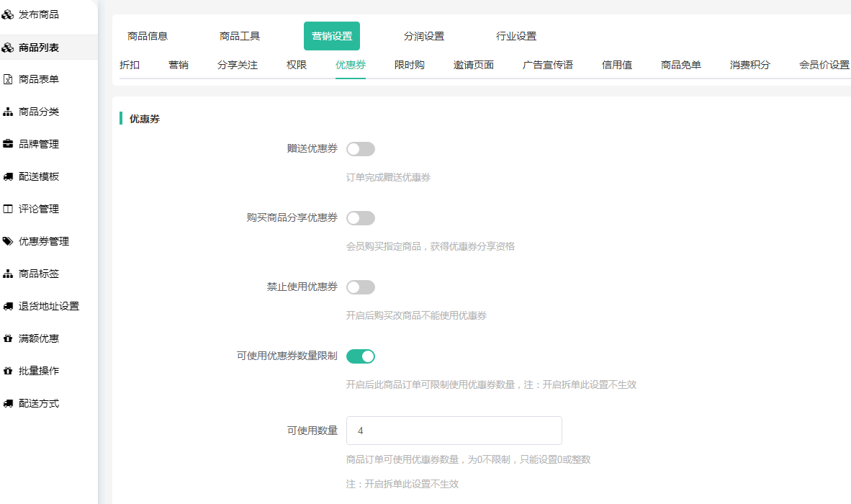Click the 商品表单 spreadsheet icon
851x504 pixels.
pos(8,79)
